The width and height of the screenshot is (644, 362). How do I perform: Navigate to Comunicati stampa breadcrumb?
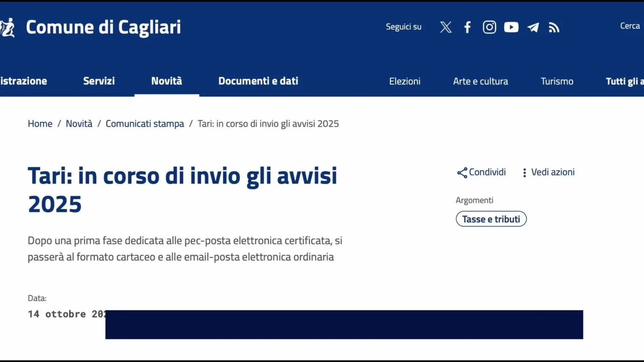145,124
